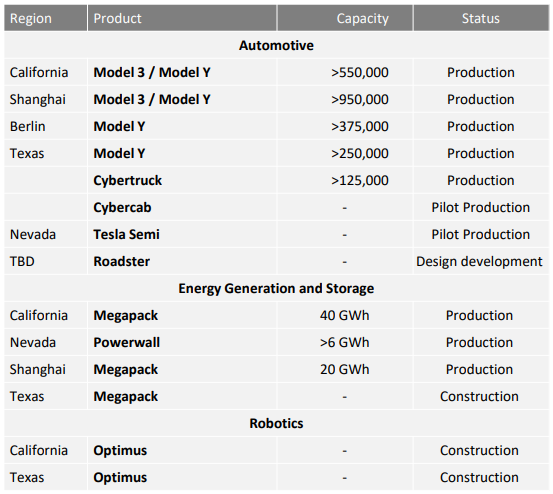This screenshot has height=494, width=553.
Task: Click Megapack in the Texas Construction row
Action: [x=126, y=397]
